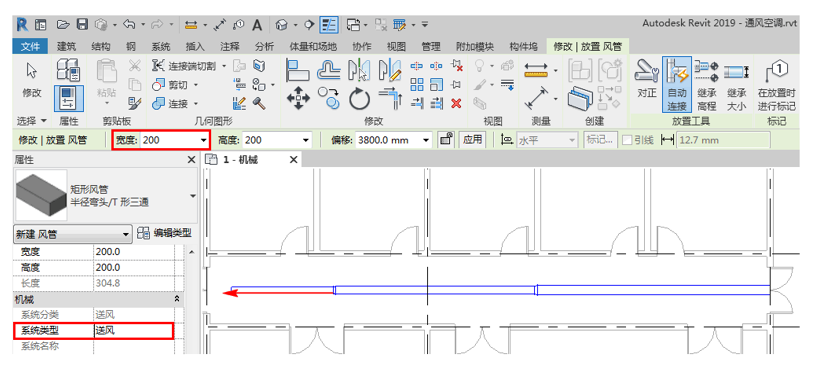Expand the duct type selector 矩形风管
This screenshot has width=813, height=378.
coord(193,196)
